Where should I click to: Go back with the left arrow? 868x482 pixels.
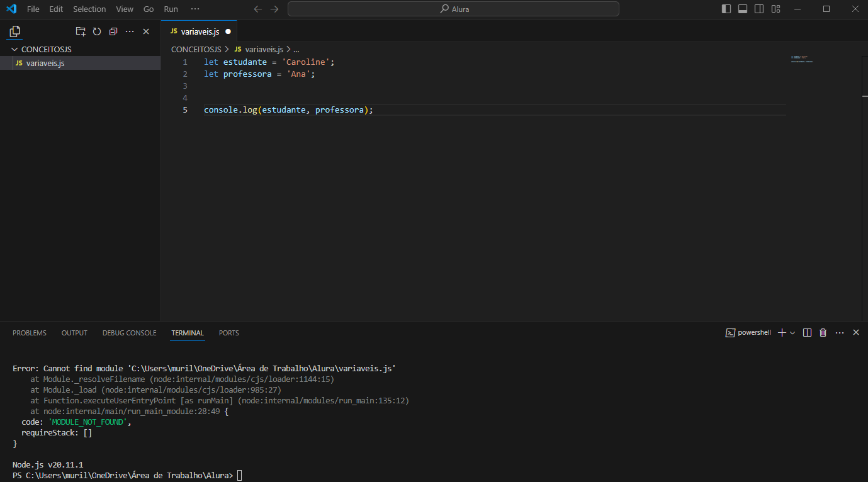click(257, 9)
